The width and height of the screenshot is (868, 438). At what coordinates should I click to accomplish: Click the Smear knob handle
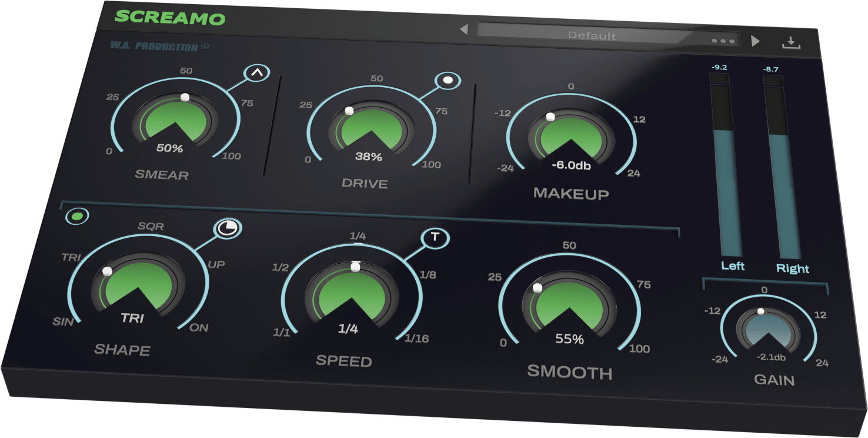click(x=185, y=98)
